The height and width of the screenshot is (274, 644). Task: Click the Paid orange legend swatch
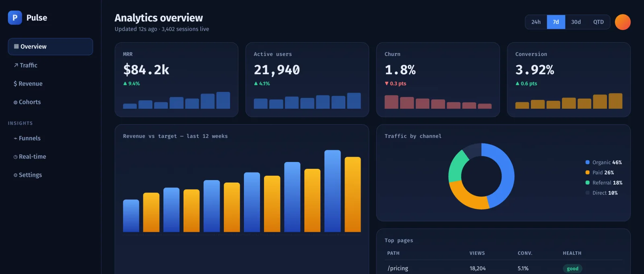coord(588,172)
